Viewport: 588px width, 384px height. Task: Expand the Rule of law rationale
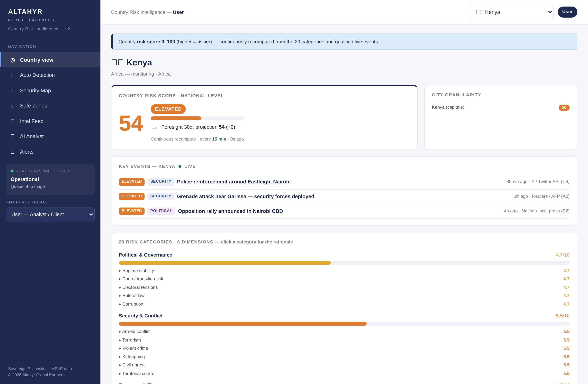tap(344, 296)
